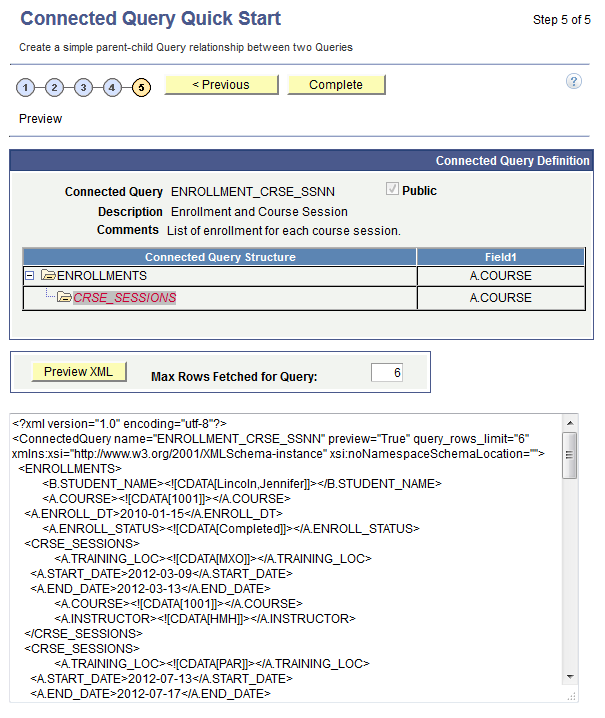Select step 3 circle in wizard
This screenshot has width=605, height=718.
[x=84, y=87]
